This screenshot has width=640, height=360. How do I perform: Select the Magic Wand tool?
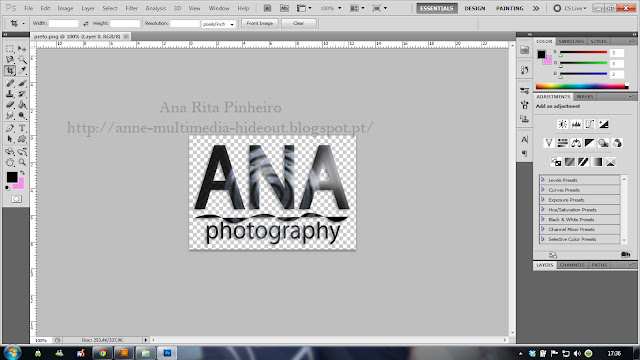(22, 60)
